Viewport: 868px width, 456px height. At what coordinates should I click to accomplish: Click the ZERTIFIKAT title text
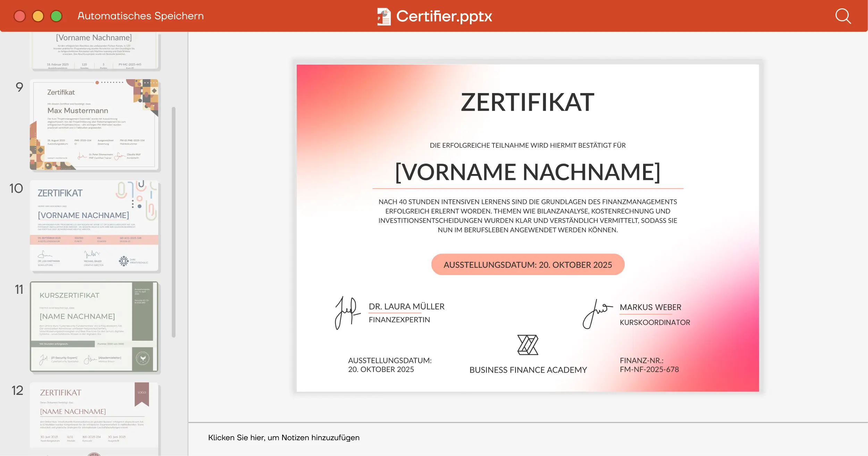tap(528, 102)
